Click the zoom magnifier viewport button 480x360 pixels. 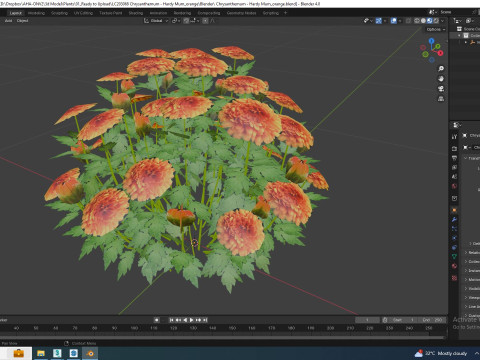(x=441, y=69)
